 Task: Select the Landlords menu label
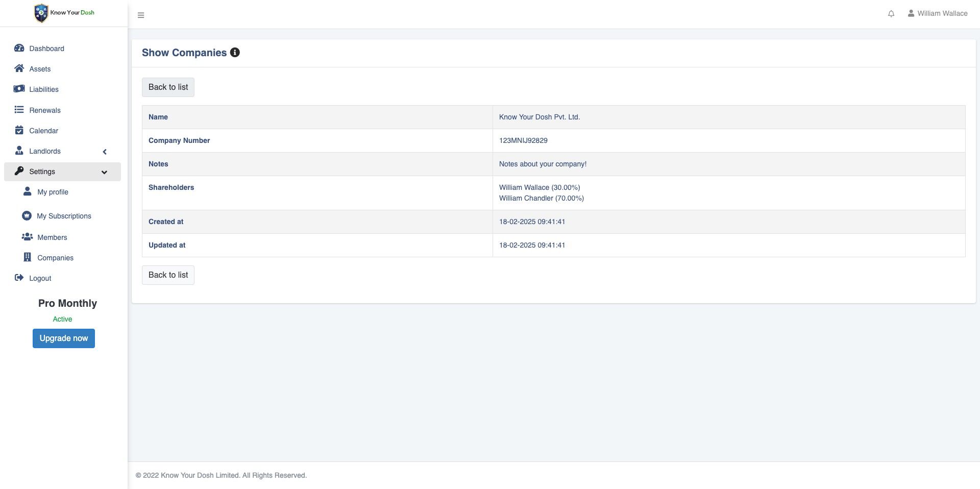(x=45, y=151)
